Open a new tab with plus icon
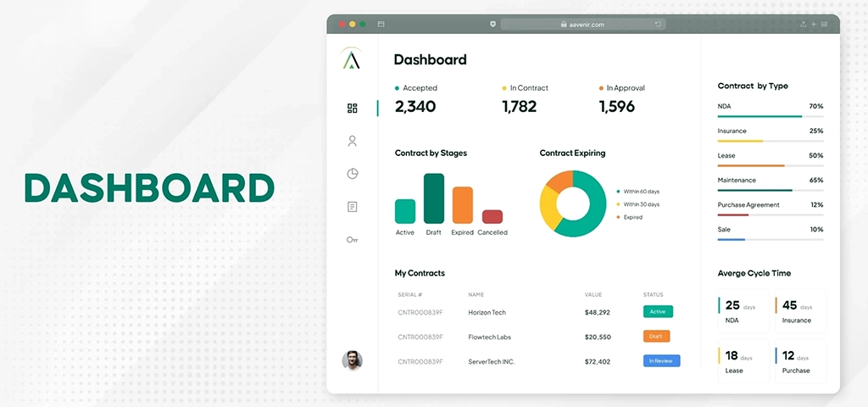The image size is (868, 407). tap(814, 25)
